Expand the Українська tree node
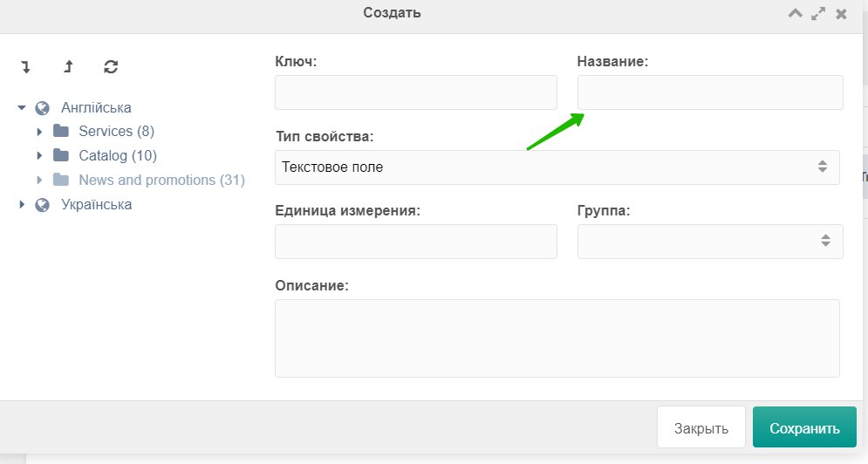 pyautogui.click(x=22, y=204)
